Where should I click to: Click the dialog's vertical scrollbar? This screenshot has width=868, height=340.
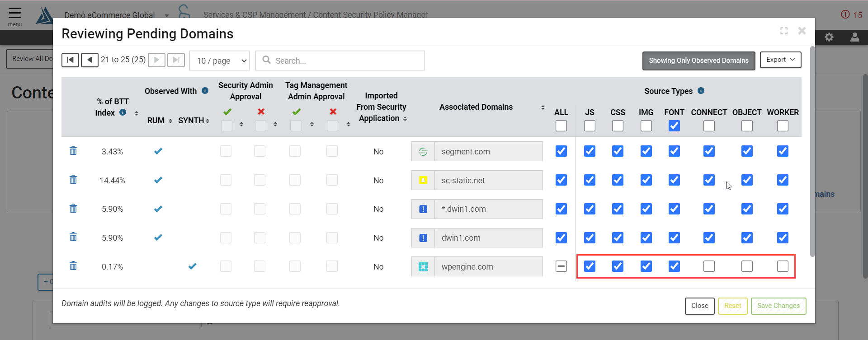[x=812, y=151]
